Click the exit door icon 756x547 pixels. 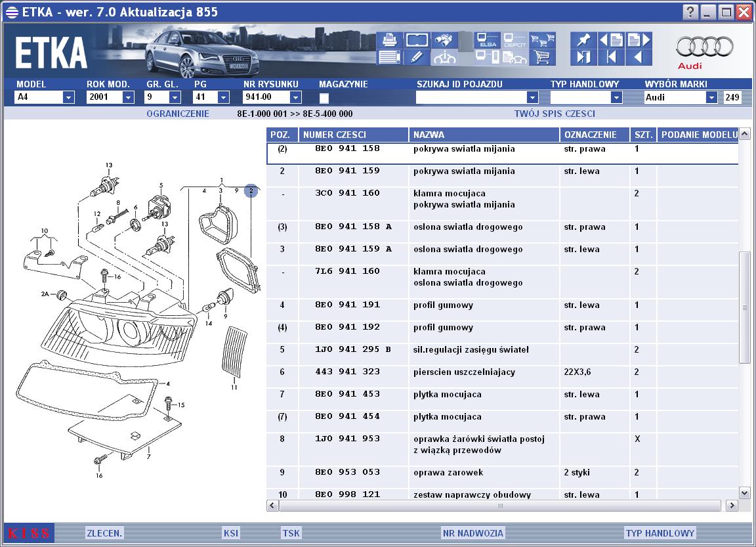583,57
